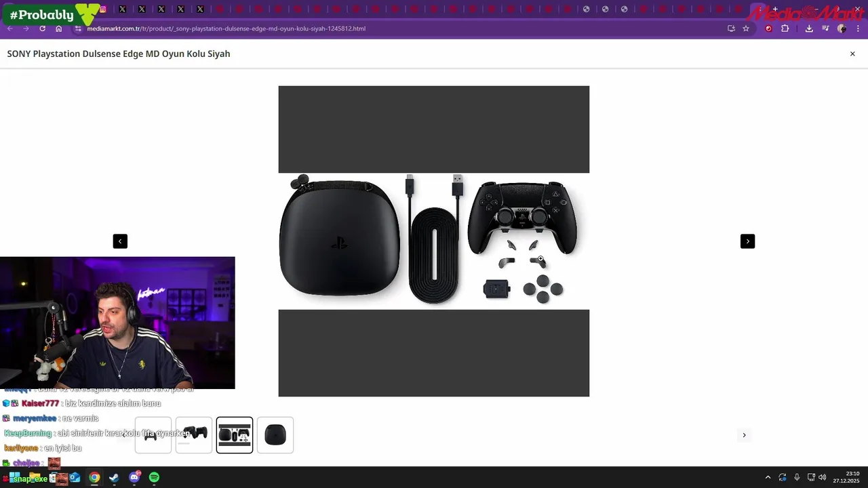Open the Chrome three-dot menu
The width and height of the screenshot is (868, 488).
tap(859, 28)
